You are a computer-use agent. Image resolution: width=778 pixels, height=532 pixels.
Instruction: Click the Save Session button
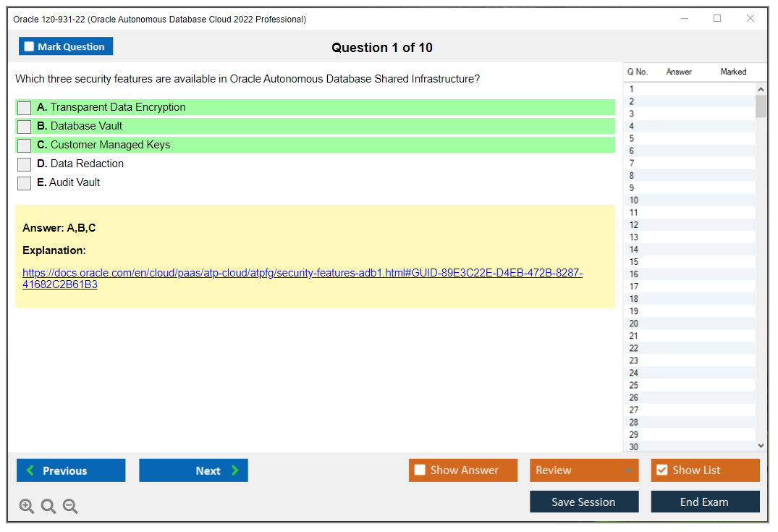[x=584, y=501]
